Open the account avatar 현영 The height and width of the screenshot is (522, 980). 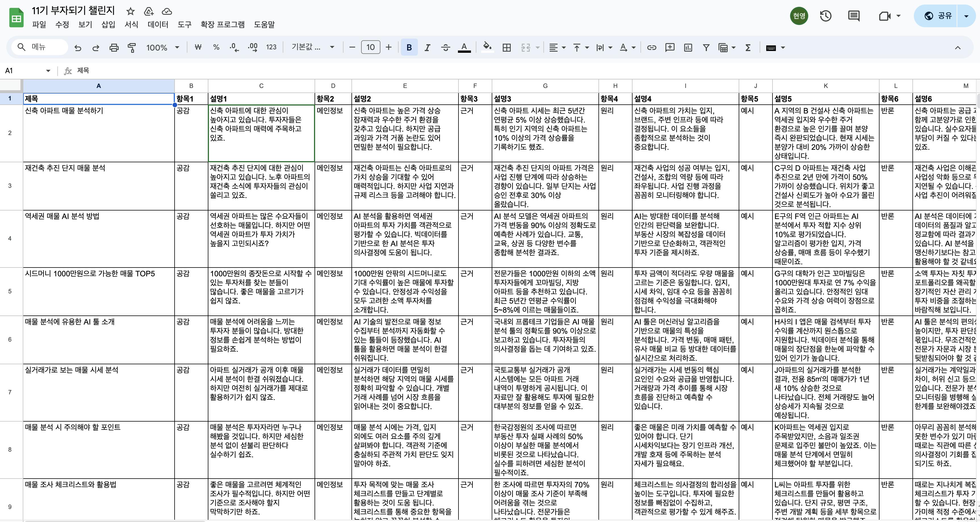[x=799, y=16]
